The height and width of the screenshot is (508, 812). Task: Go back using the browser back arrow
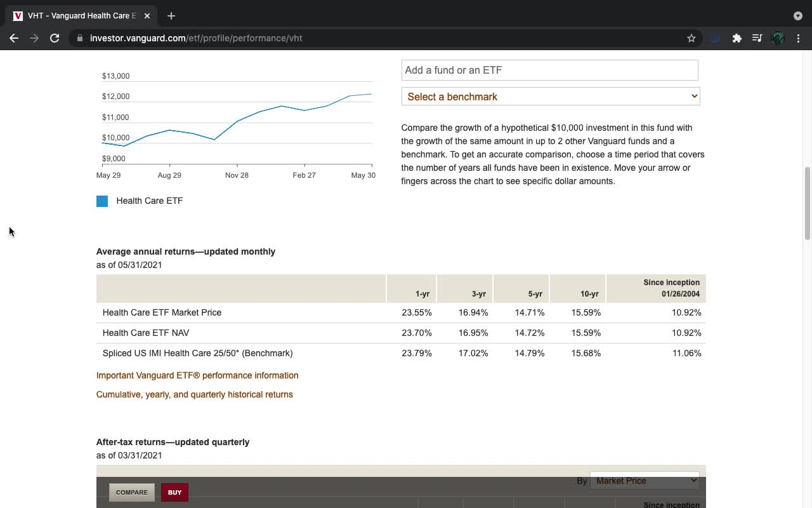coord(14,38)
